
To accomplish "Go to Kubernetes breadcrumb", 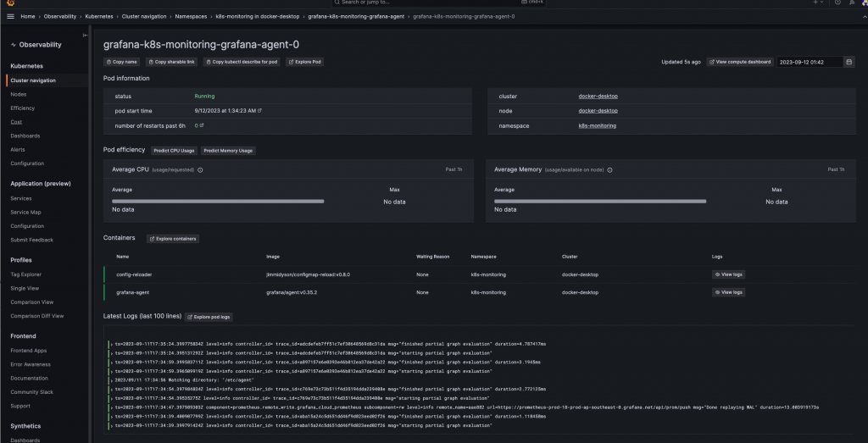I will tap(99, 17).
